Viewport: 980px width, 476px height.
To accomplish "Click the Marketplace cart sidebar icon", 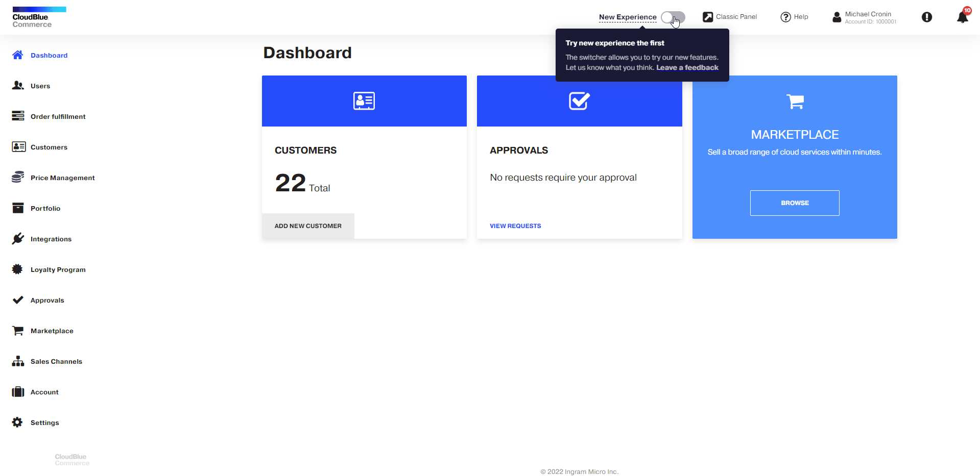I will (18, 331).
